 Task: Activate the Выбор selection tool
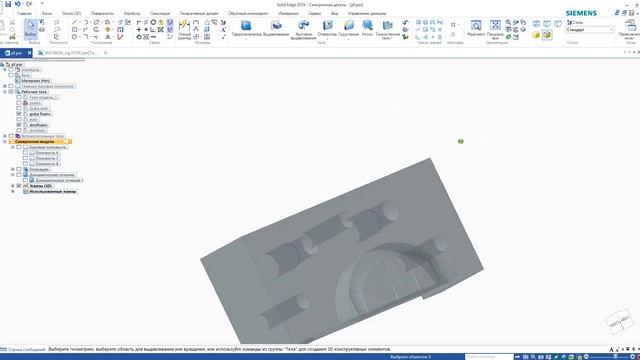tap(31, 29)
